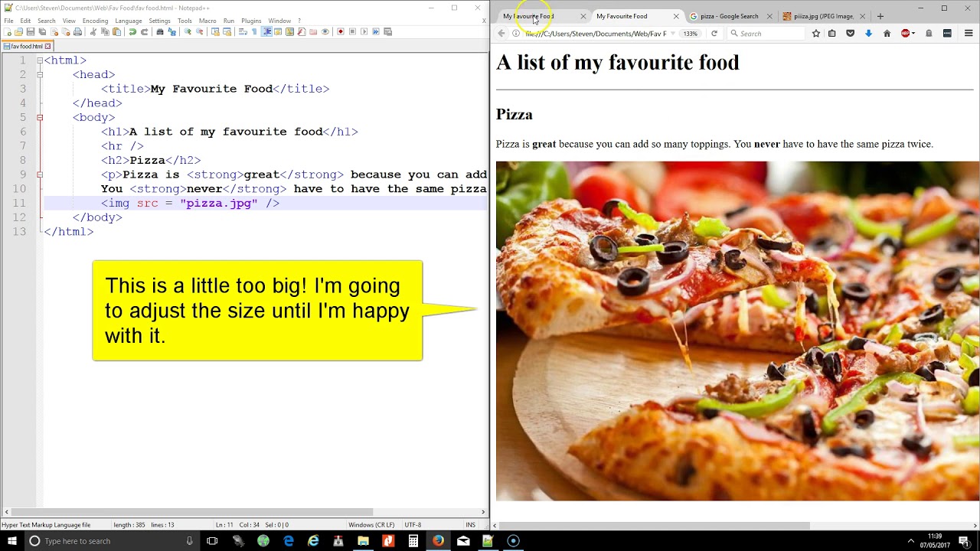Click "pizza.jpg" text on line 11
The image size is (980, 551).
click(x=219, y=203)
